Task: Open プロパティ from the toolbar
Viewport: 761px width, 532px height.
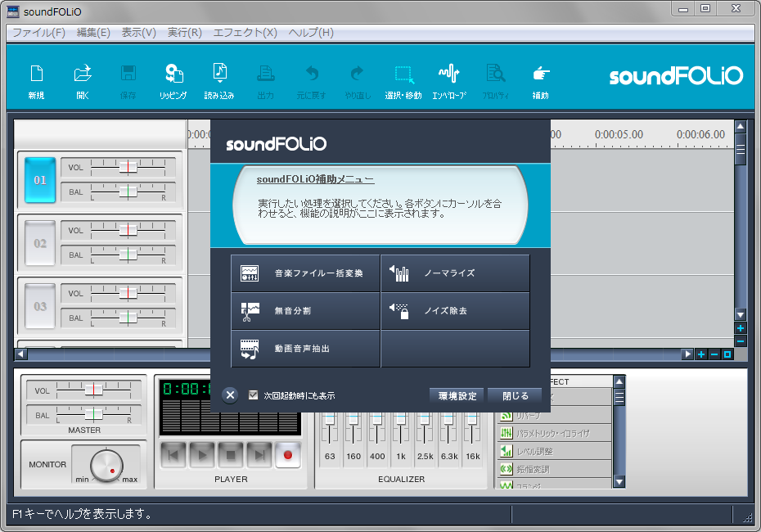Action: tap(496, 82)
